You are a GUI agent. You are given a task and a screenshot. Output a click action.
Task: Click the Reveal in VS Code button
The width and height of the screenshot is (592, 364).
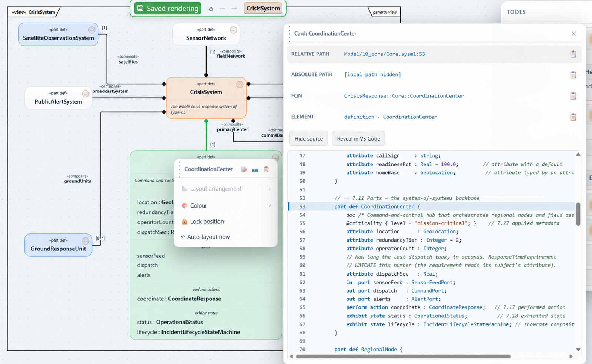tap(358, 138)
